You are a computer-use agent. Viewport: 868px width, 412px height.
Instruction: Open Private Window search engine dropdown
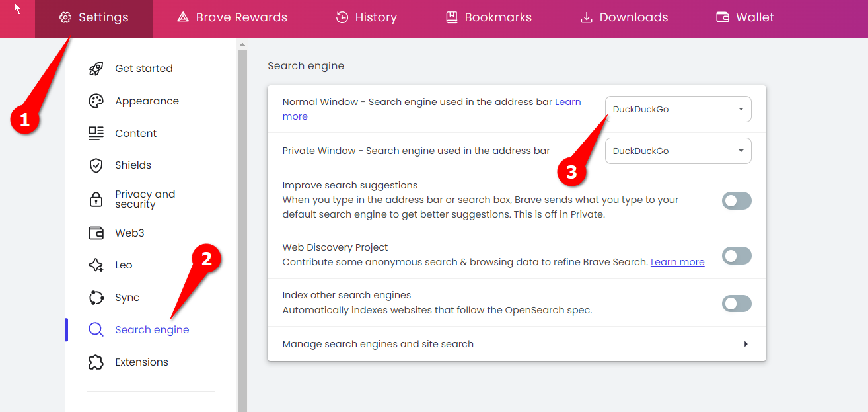pyautogui.click(x=678, y=151)
